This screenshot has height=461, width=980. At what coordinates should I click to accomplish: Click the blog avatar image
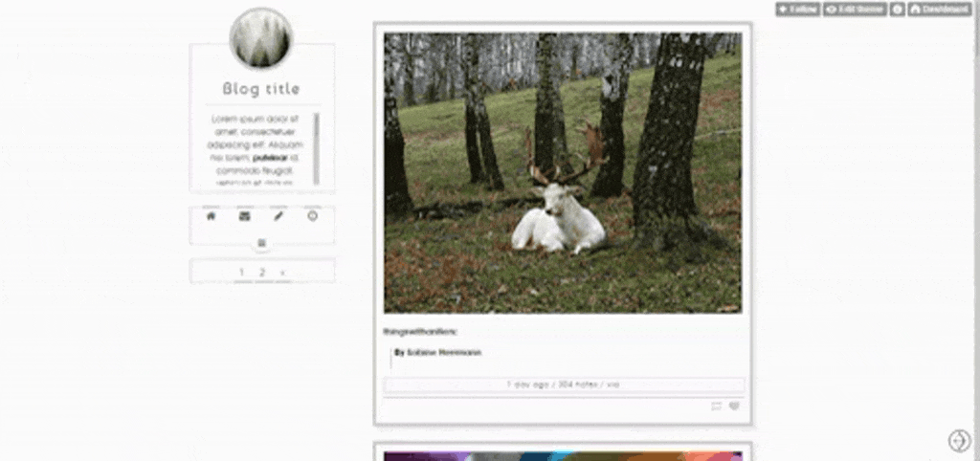pyautogui.click(x=260, y=39)
